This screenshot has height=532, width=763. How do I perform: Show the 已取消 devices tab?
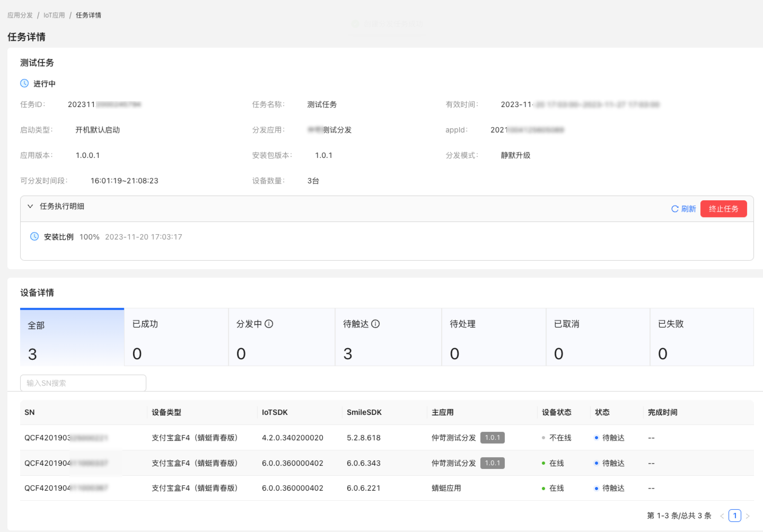[598, 338]
